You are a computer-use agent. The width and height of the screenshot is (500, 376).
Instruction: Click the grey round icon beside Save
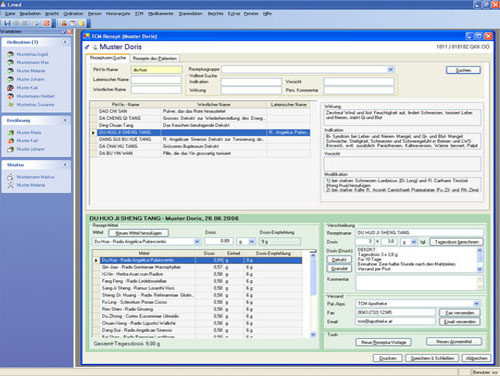coord(16,23)
